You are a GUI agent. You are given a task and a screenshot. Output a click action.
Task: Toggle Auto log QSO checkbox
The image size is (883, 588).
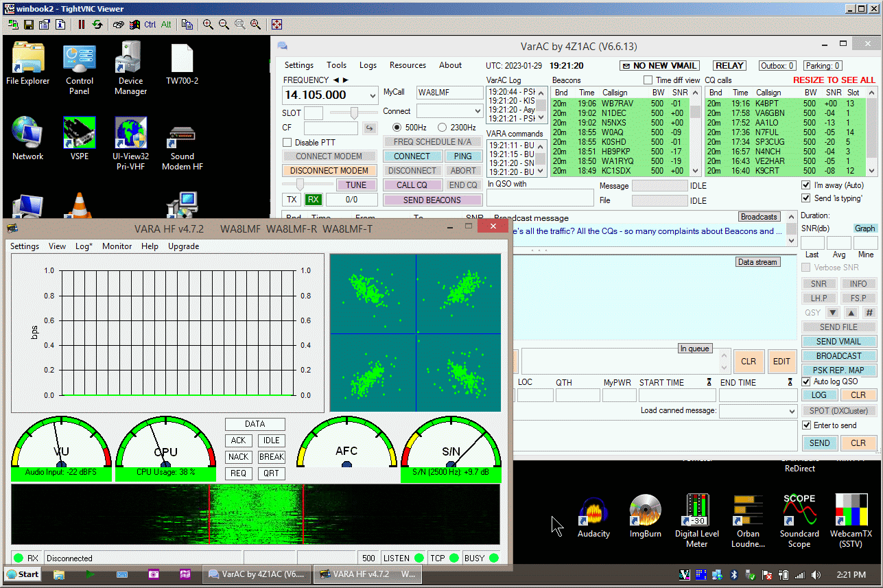[x=806, y=381]
